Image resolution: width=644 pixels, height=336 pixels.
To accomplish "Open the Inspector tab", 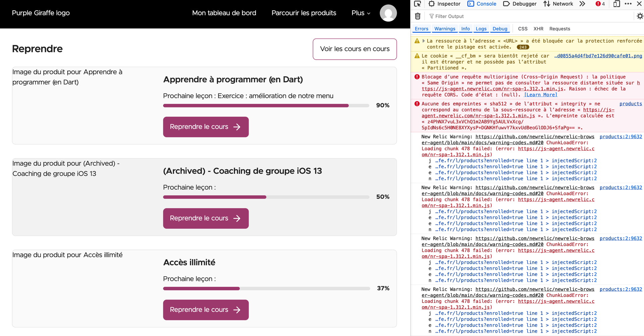I will pyautogui.click(x=445, y=4).
